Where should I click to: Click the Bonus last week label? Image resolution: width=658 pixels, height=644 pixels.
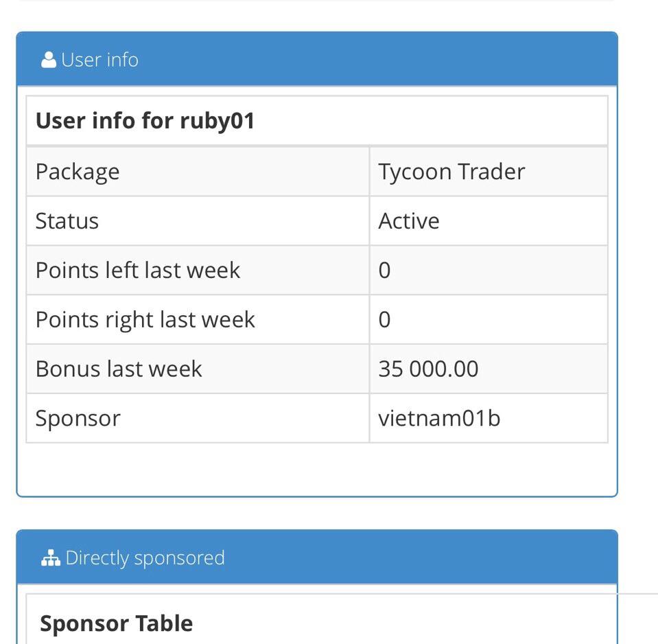119,369
